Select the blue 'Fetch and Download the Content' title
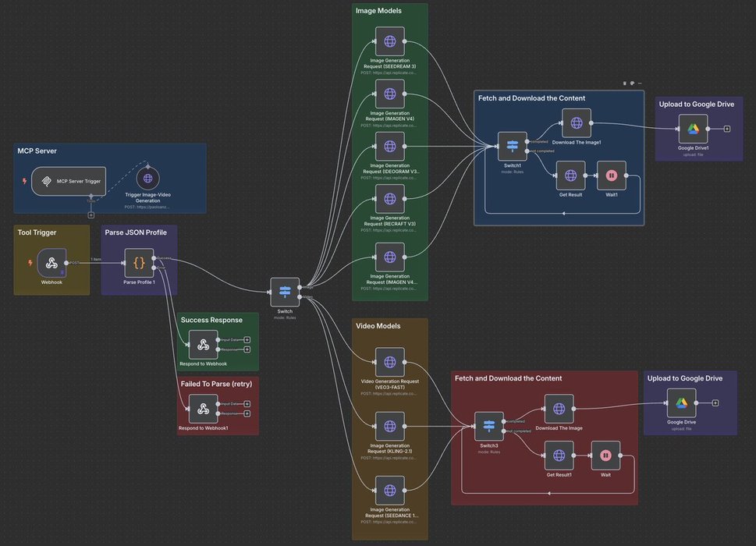756x546 pixels. pos(532,98)
